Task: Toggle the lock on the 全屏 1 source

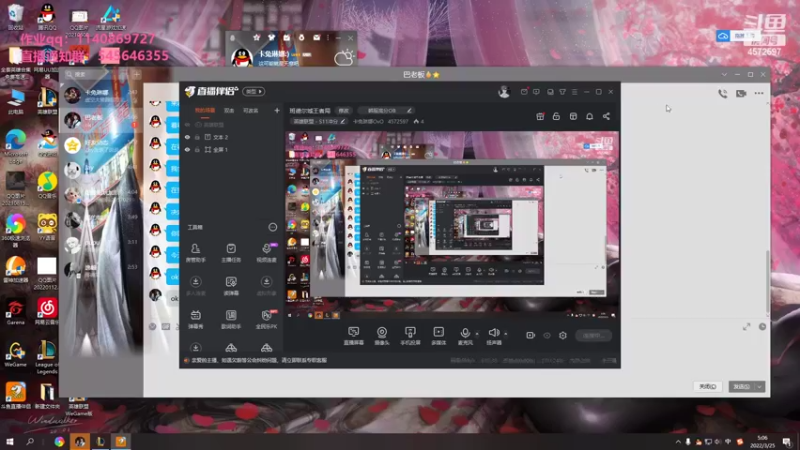Action: coord(197,149)
